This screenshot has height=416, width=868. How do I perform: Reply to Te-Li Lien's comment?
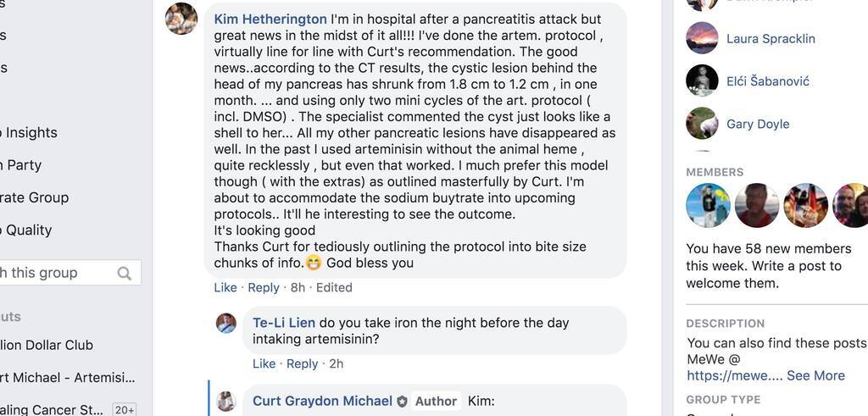[303, 363]
